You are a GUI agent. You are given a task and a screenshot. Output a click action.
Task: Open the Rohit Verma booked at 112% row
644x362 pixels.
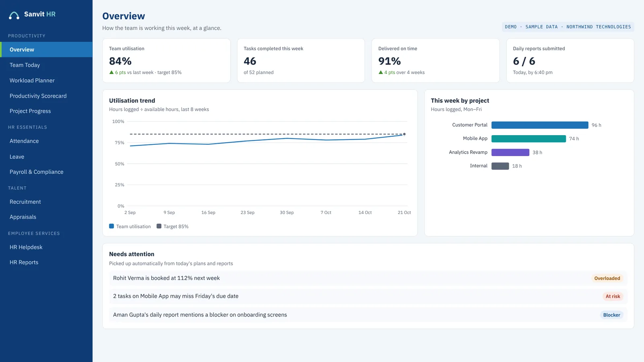click(368, 278)
